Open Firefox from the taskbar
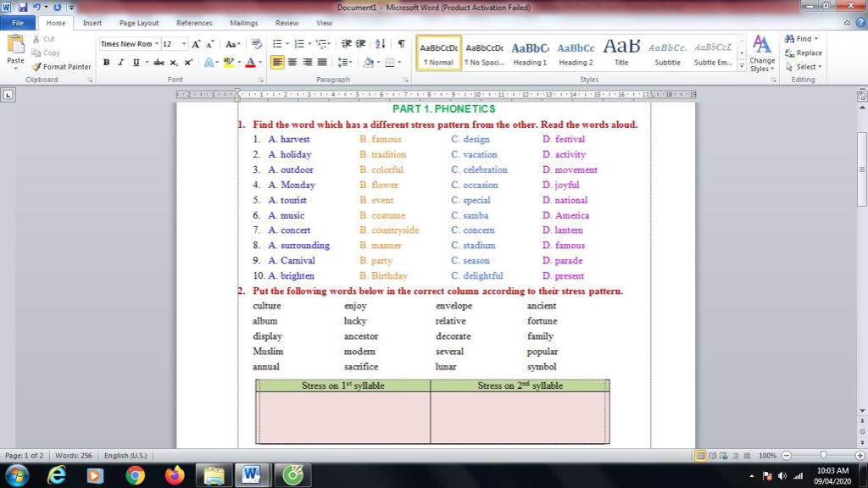 (175, 475)
